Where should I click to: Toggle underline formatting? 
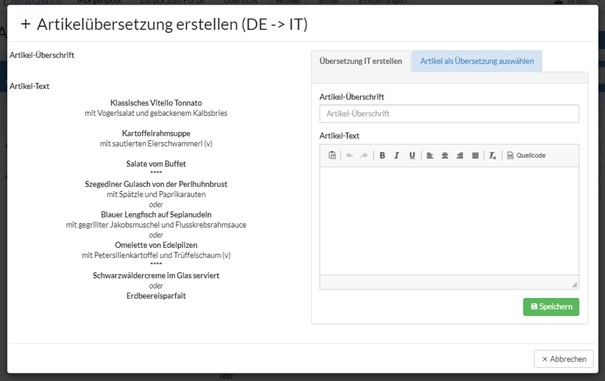coord(412,155)
